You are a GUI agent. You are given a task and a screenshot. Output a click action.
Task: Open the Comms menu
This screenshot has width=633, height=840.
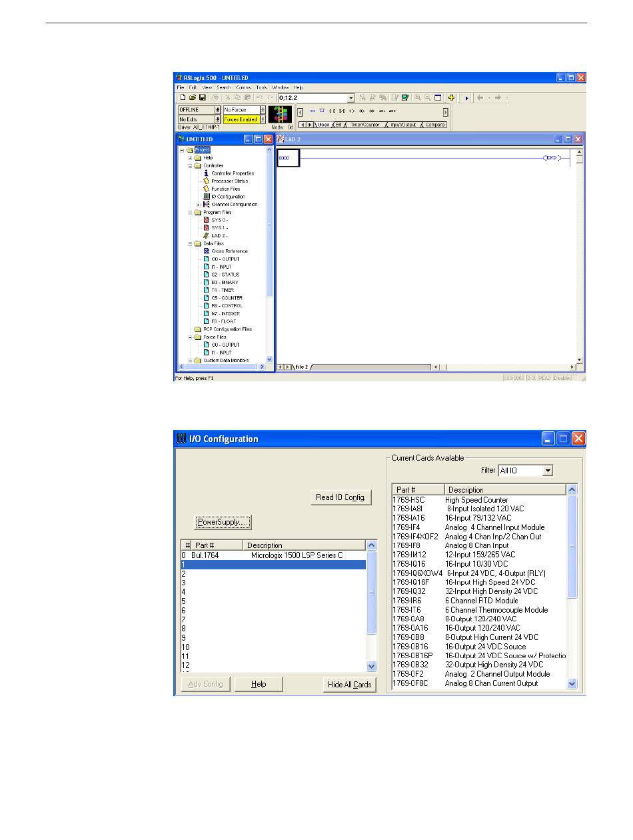pyautogui.click(x=243, y=87)
